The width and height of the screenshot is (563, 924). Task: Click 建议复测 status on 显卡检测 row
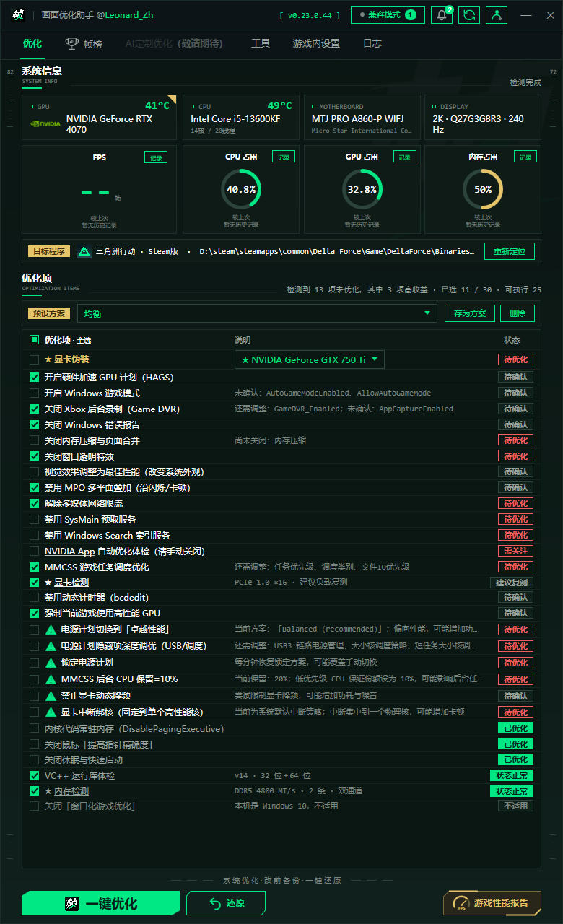tap(512, 583)
